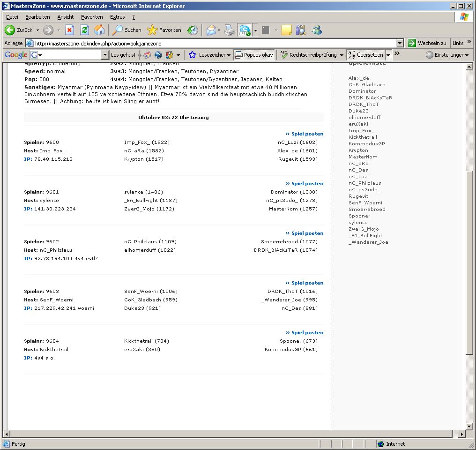Image resolution: width=476 pixels, height=450 pixels.
Task: Click the grey Forward arrow button
Action: [x=48, y=30]
